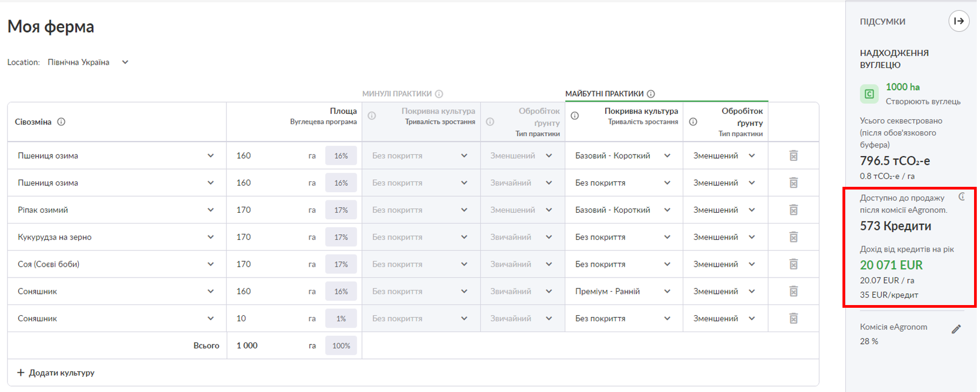Open past cover crop dropdown for Соя row
The width and height of the screenshot is (980, 392).
tap(420, 264)
